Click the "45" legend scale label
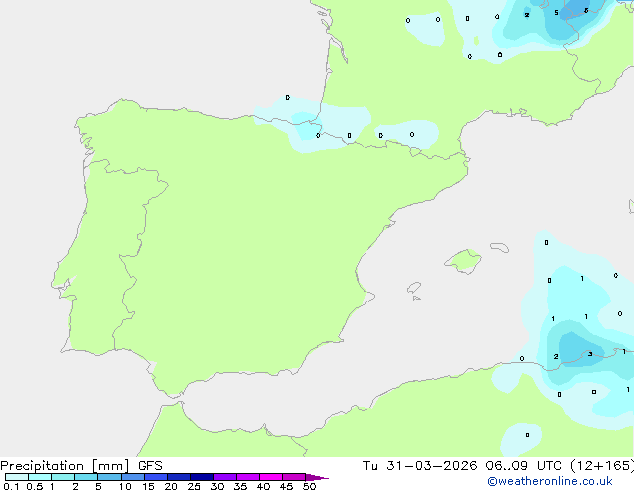This screenshot has height=490, width=634. click(x=286, y=486)
